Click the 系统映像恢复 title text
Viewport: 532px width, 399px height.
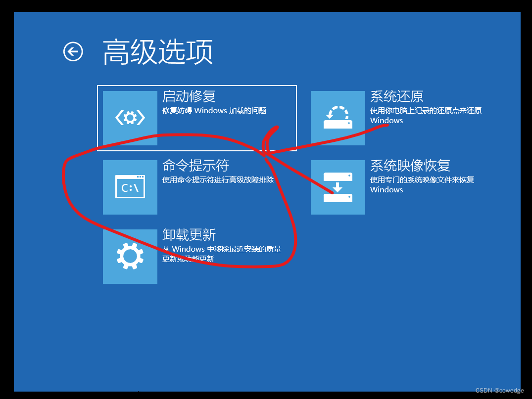(x=410, y=166)
